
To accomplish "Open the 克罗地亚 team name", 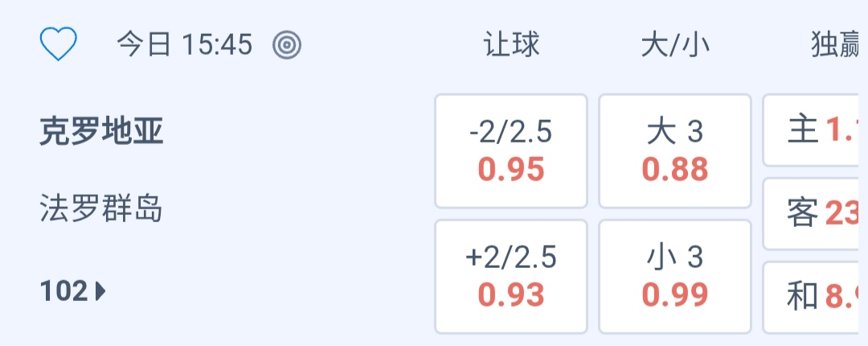I will tap(101, 132).
